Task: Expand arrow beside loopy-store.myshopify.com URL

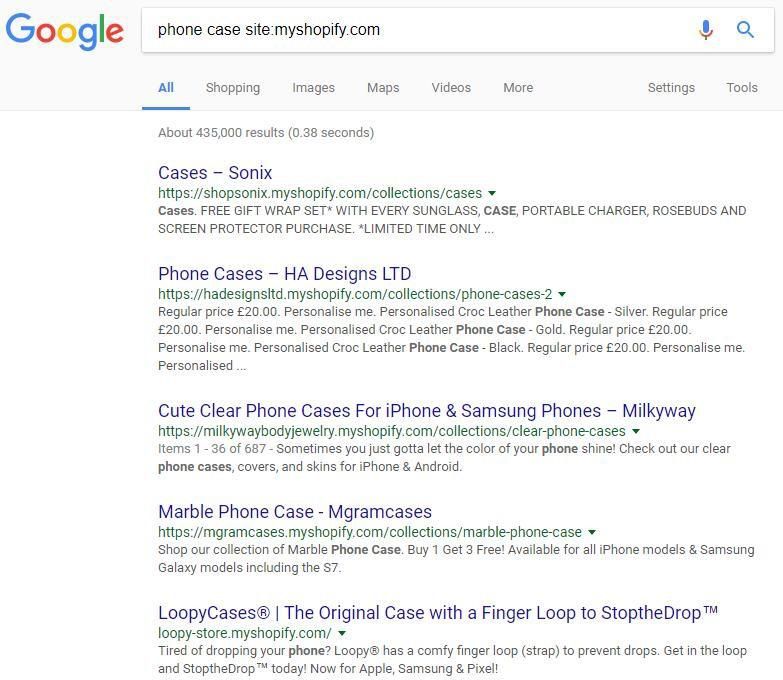Action: pyautogui.click(x=342, y=633)
